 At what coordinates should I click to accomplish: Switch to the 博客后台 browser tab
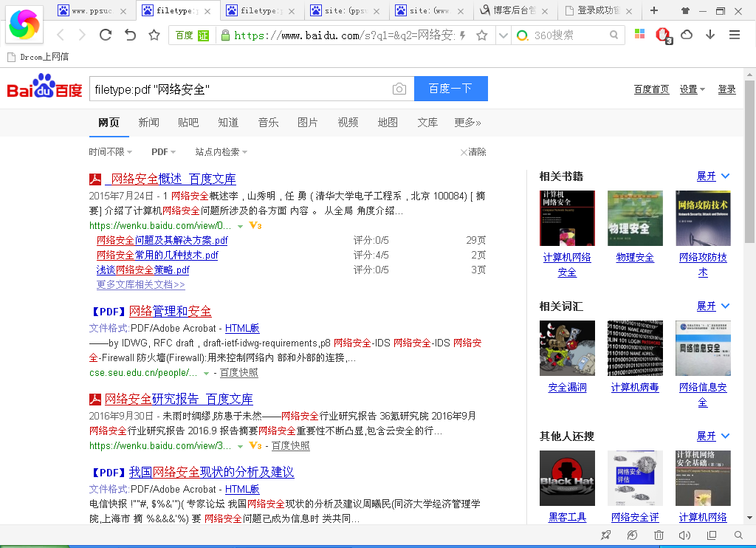[x=515, y=10]
